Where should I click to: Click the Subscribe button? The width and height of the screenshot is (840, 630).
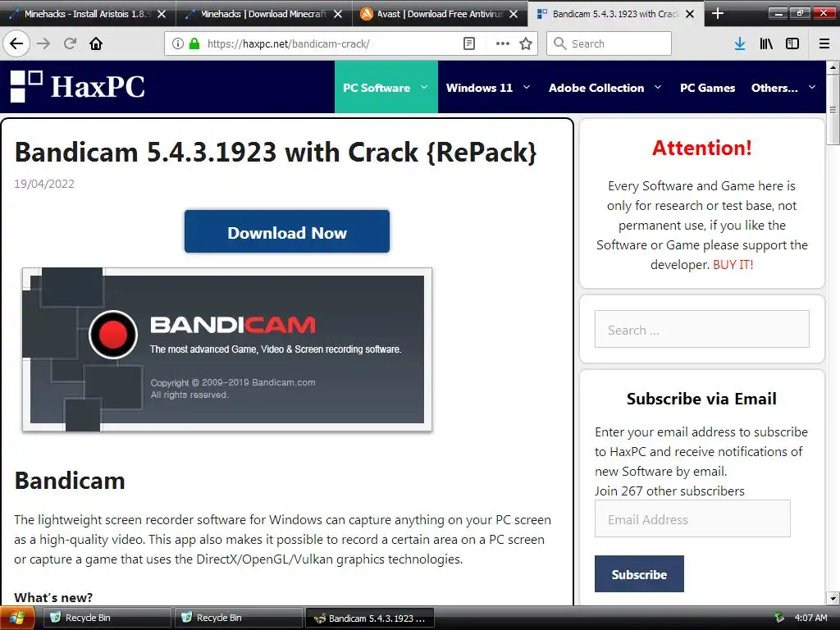coord(639,573)
